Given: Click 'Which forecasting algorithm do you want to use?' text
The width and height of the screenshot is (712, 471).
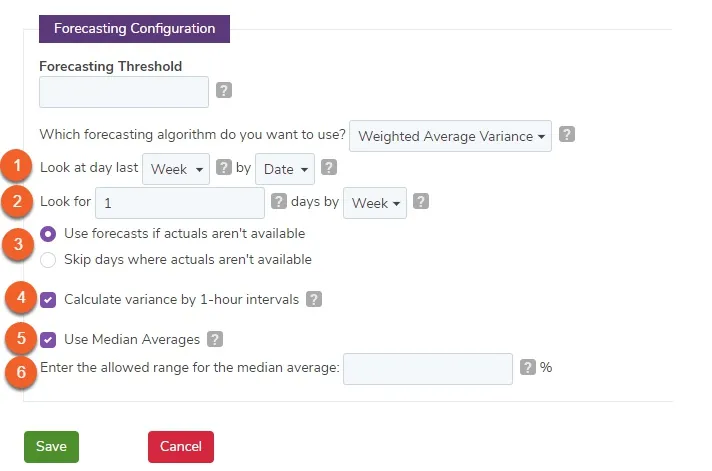Looking at the screenshot, I should (193, 135).
